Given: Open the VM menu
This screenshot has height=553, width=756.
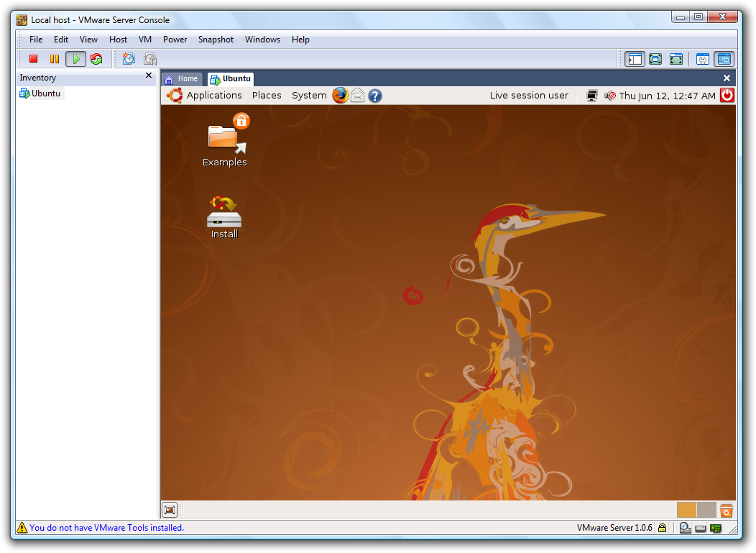Looking at the screenshot, I should click(x=145, y=40).
